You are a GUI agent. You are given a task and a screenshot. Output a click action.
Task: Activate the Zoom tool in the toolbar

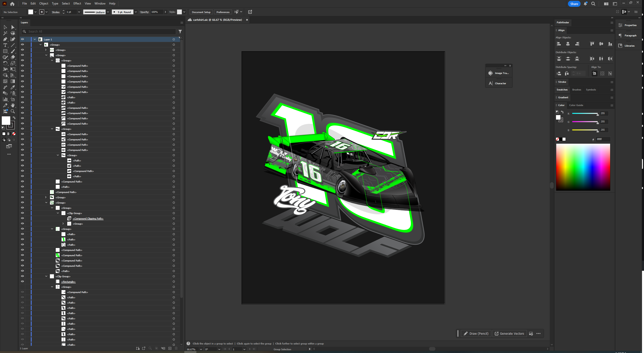[x=13, y=111]
